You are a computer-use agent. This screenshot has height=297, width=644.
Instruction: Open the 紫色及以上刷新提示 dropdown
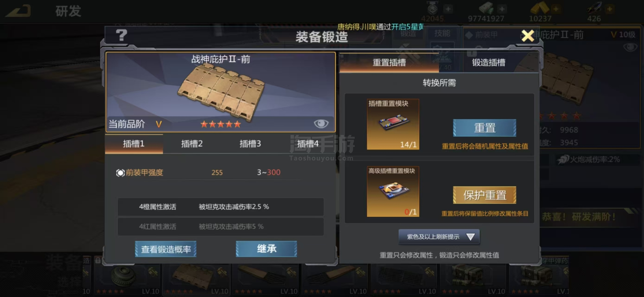click(439, 237)
